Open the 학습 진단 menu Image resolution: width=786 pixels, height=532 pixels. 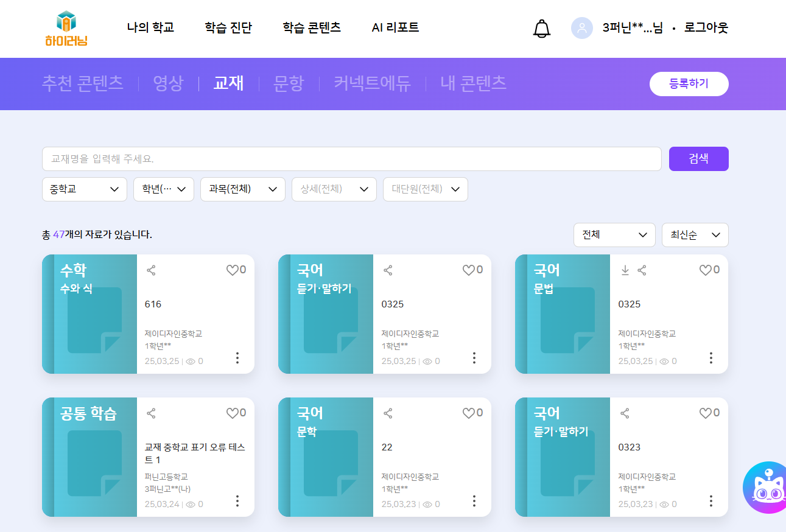228,27
